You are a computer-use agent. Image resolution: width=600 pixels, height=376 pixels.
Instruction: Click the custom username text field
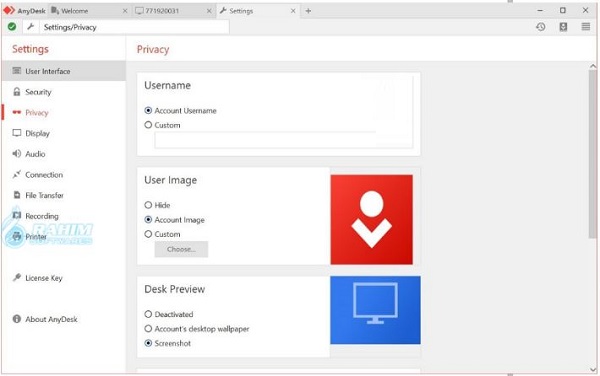point(284,140)
